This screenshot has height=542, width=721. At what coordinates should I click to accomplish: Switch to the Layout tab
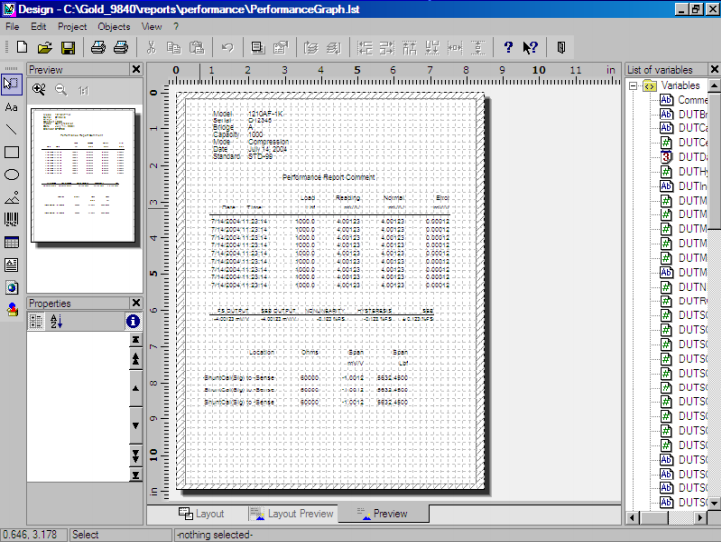[201, 513]
